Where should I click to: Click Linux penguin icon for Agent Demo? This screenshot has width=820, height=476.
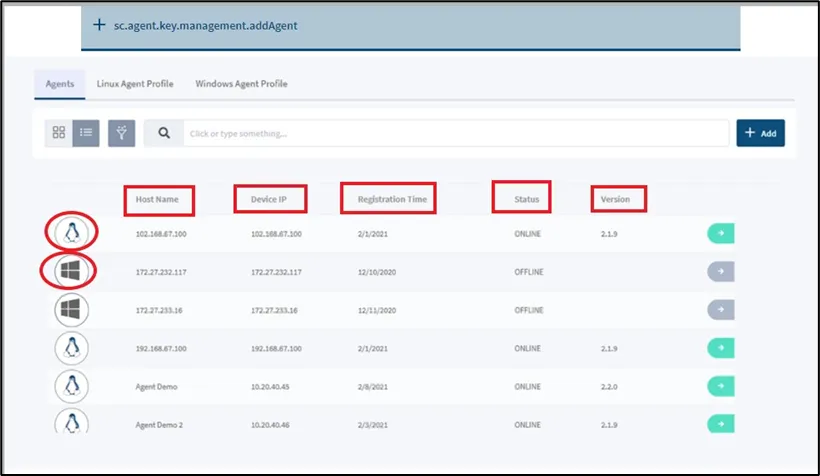[x=72, y=386]
